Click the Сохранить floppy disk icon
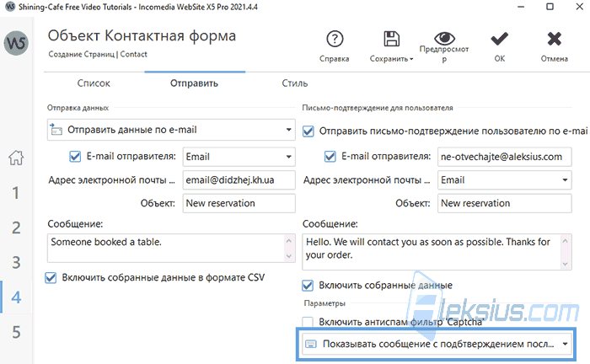Image resolution: width=590 pixels, height=364 pixels. [391, 39]
